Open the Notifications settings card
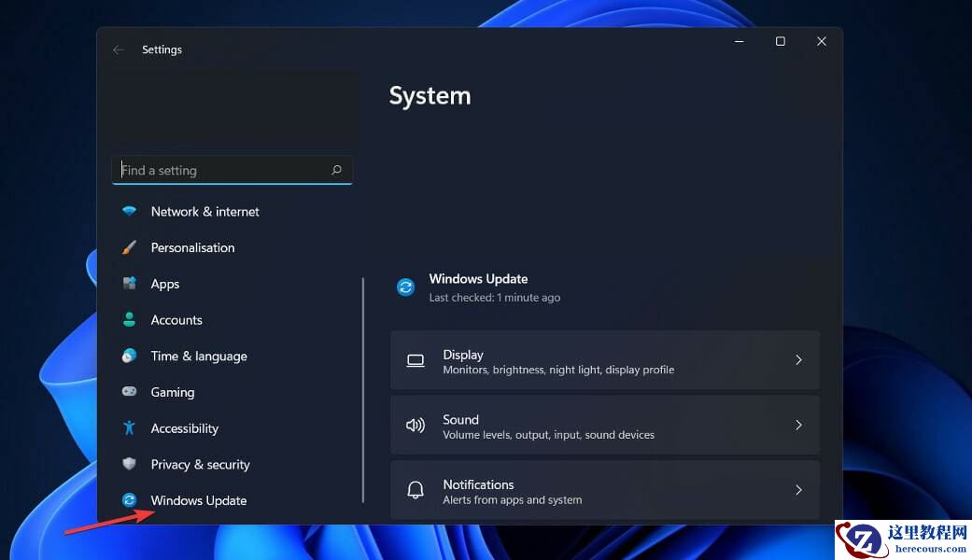The image size is (972, 560). (605, 490)
